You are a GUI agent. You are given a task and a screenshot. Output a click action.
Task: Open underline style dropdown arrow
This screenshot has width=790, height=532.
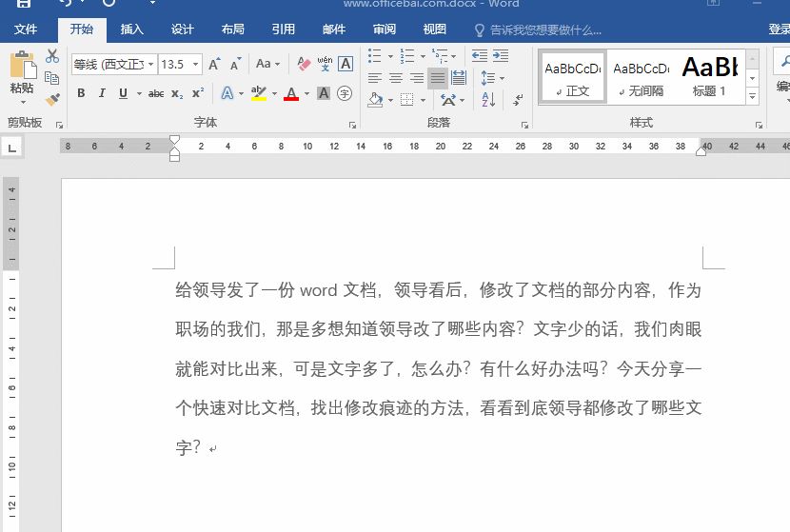[139, 93]
